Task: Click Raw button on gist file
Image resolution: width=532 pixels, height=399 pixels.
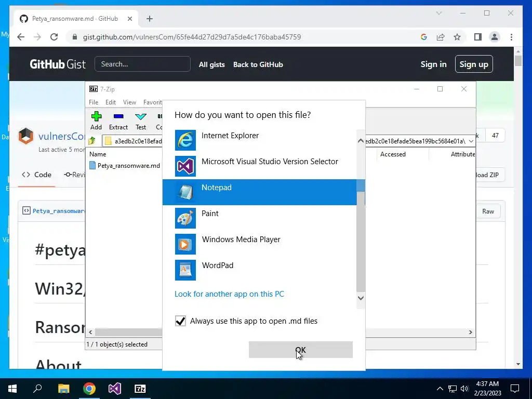Action: (488, 211)
